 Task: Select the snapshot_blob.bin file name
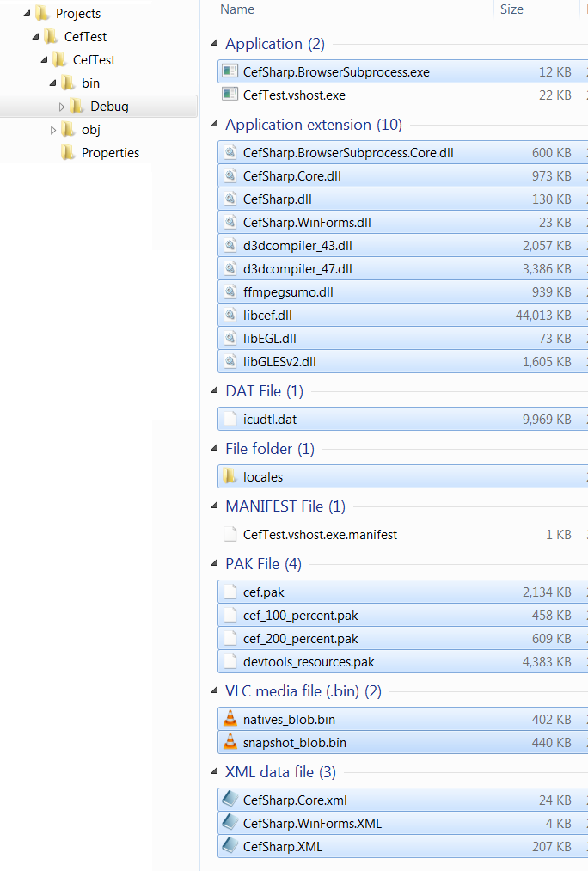point(295,743)
